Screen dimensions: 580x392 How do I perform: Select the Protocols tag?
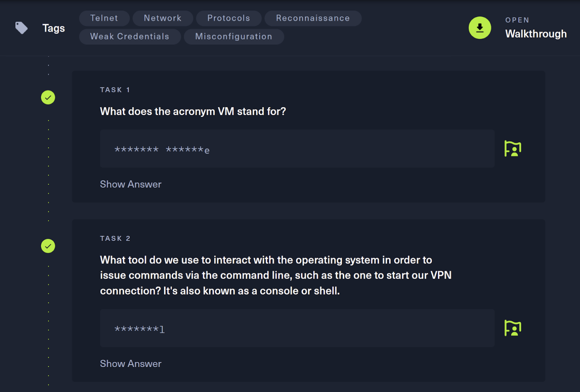228,18
